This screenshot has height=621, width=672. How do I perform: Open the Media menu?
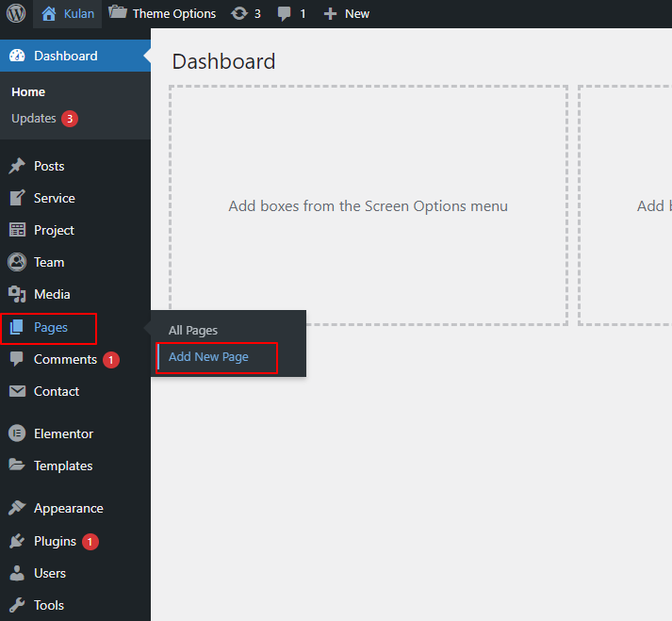pos(52,294)
